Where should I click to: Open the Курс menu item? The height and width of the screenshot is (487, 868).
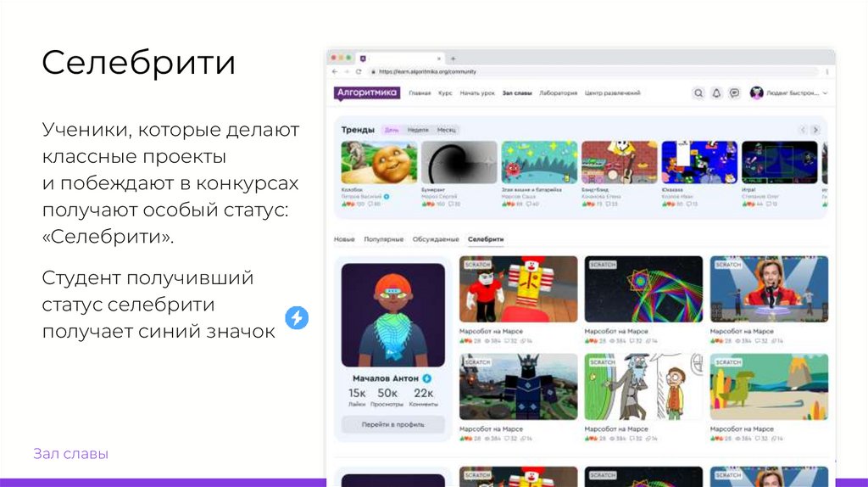point(445,93)
